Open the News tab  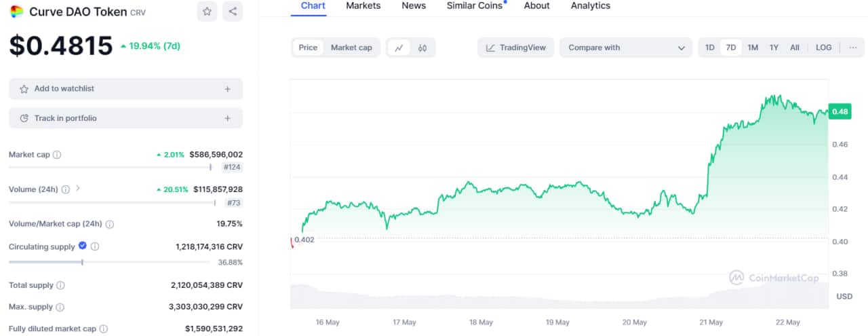tap(414, 5)
